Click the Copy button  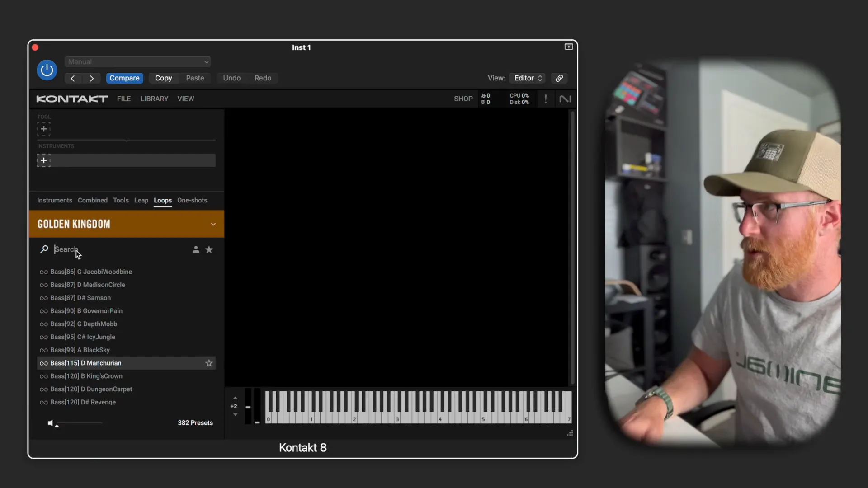163,78
